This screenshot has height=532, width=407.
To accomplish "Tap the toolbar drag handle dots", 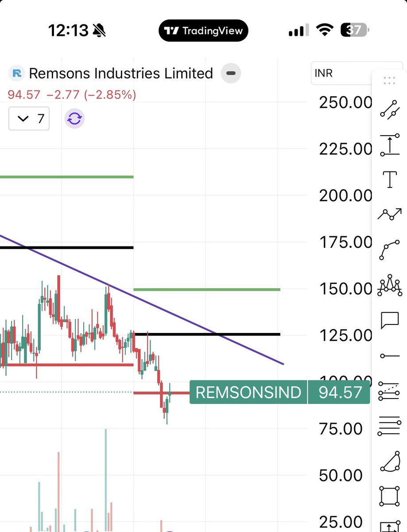I will [389, 80].
